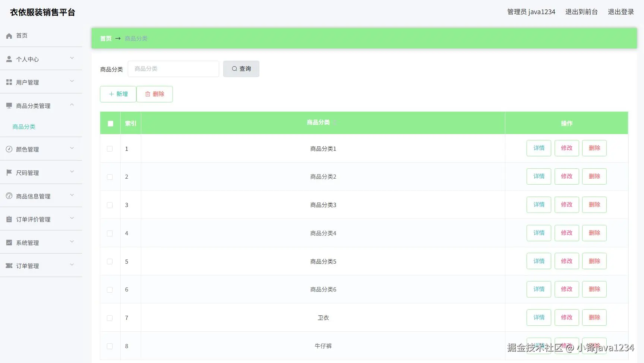Check the checkbox for row 商品分类3
The height and width of the screenshot is (363, 644).
click(x=110, y=205)
